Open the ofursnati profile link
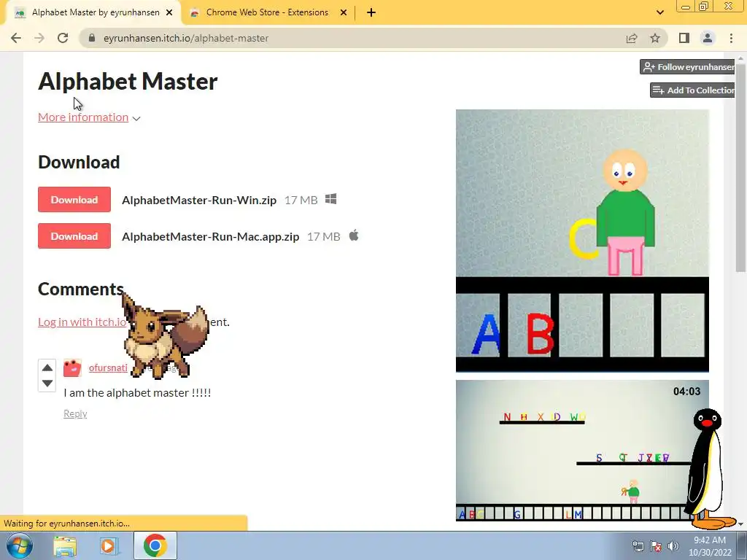The image size is (747, 560). coord(108,367)
